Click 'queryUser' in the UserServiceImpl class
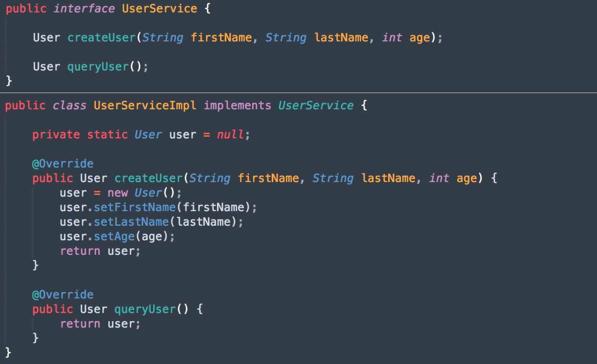This screenshot has height=364, width=597. pos(145,309)
